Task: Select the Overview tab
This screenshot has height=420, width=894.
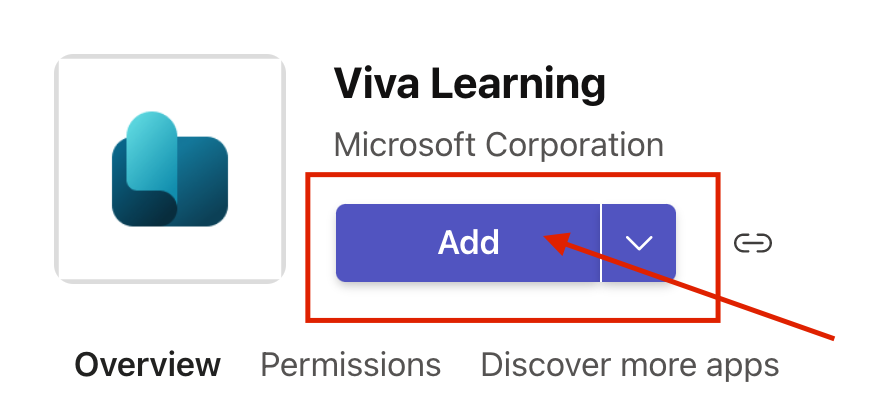Action: coord(147,365)
